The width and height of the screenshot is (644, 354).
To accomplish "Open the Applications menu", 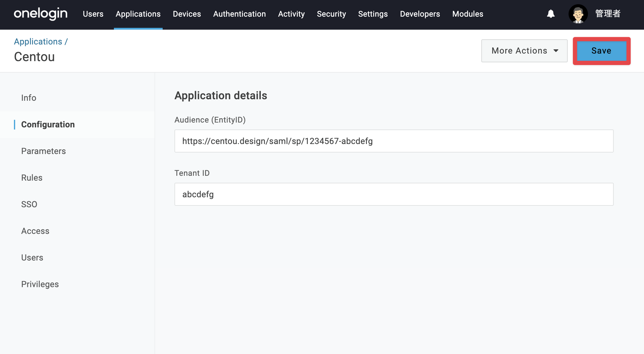I will (138, 14).
